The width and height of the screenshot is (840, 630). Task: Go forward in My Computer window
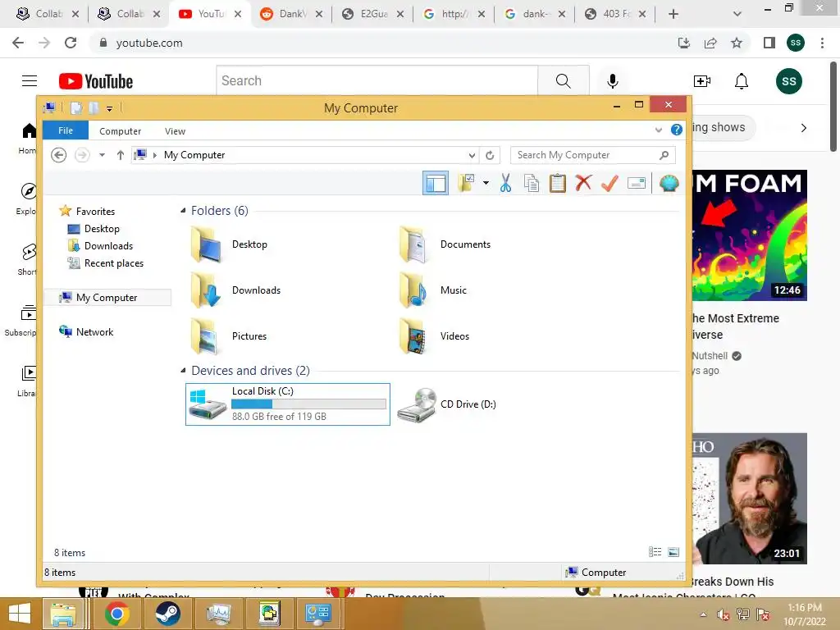point(81,155)
